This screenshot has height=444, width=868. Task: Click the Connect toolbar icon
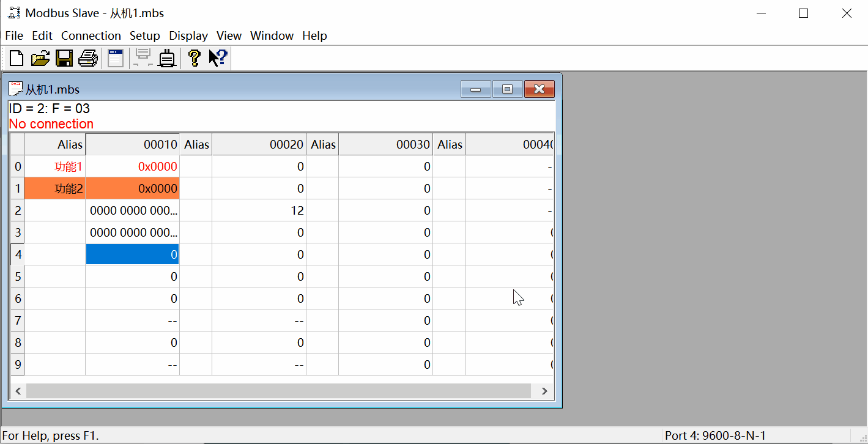pyautogui.click(x=143, y=58)
